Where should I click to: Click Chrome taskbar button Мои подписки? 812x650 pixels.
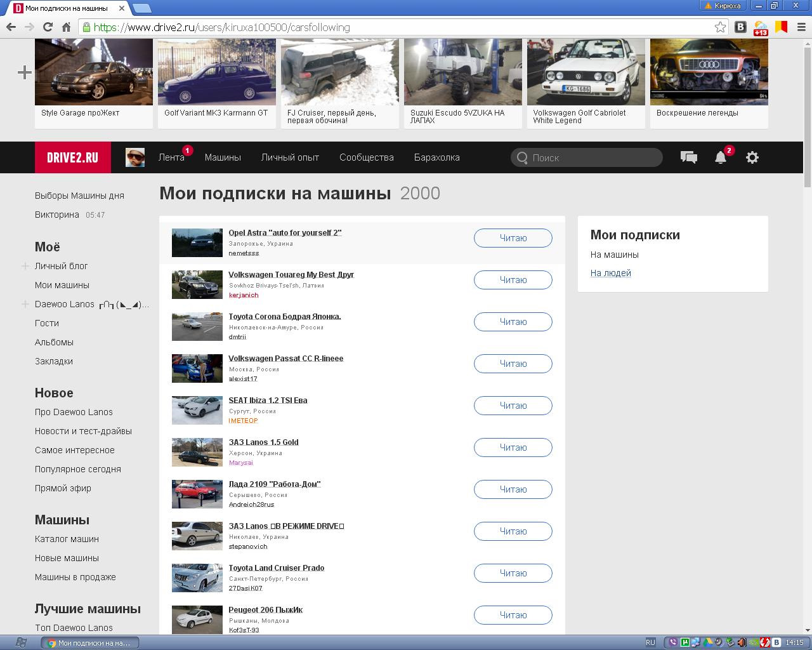pos(90,642)
